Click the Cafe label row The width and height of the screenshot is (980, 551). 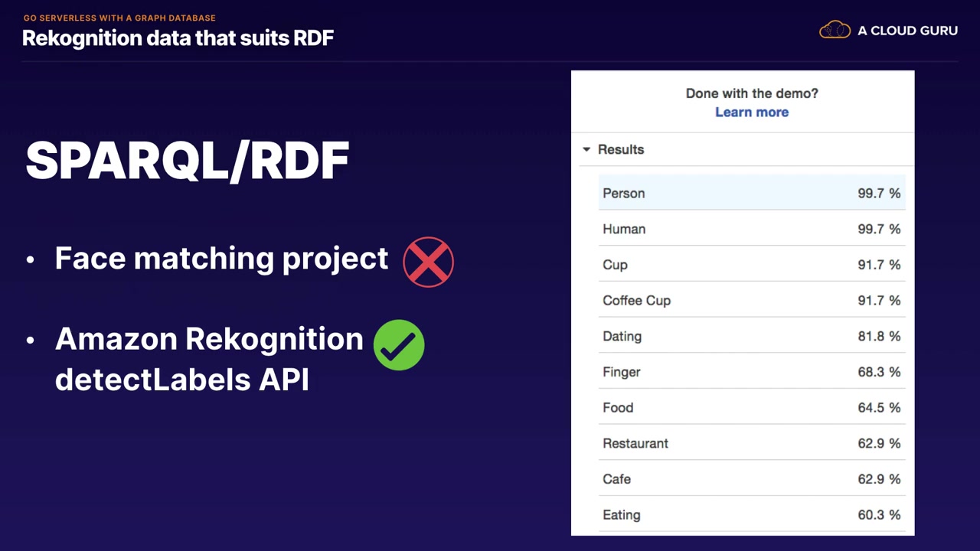751,479
